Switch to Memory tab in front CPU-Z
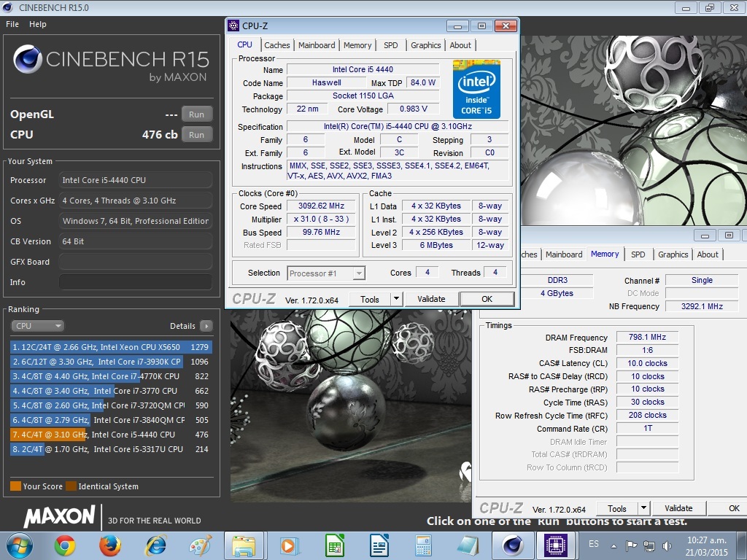Screen dimensions: 747x560 tap(357, 45)
